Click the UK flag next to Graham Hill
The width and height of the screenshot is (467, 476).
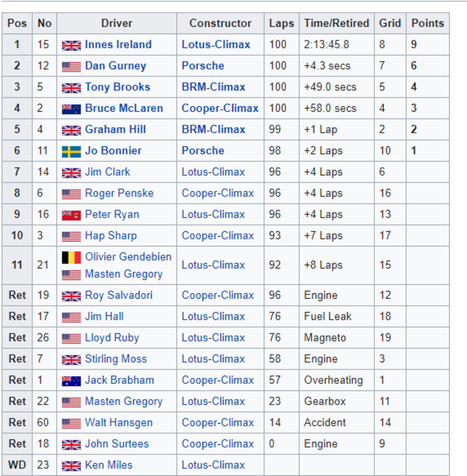pyautogui.click(x=71, y=130)
